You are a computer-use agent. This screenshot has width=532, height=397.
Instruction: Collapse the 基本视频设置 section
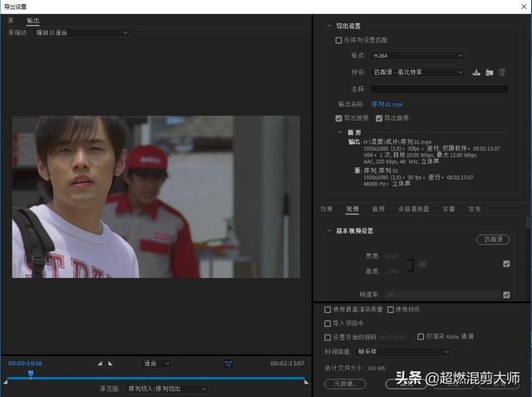[329, 231]
